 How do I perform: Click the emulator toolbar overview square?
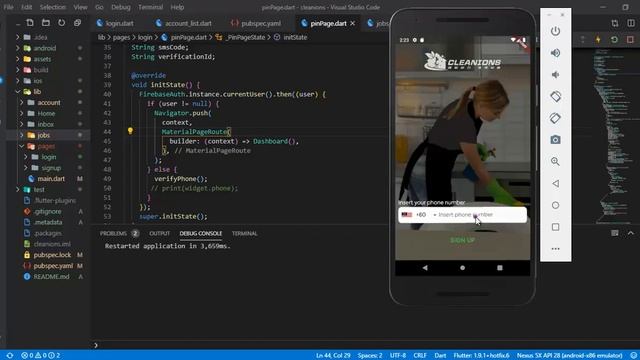click(555, 227)
